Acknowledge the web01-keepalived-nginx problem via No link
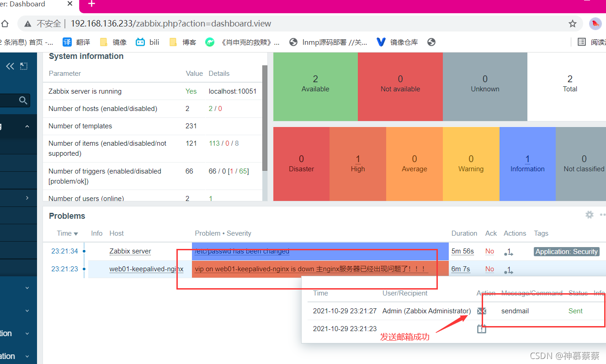The width and height of the screenshot is (606, 364). pos(489,269)
